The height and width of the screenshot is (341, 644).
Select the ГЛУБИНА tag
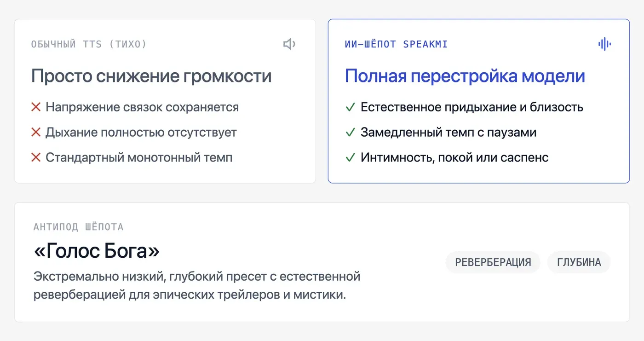[579, 262]
